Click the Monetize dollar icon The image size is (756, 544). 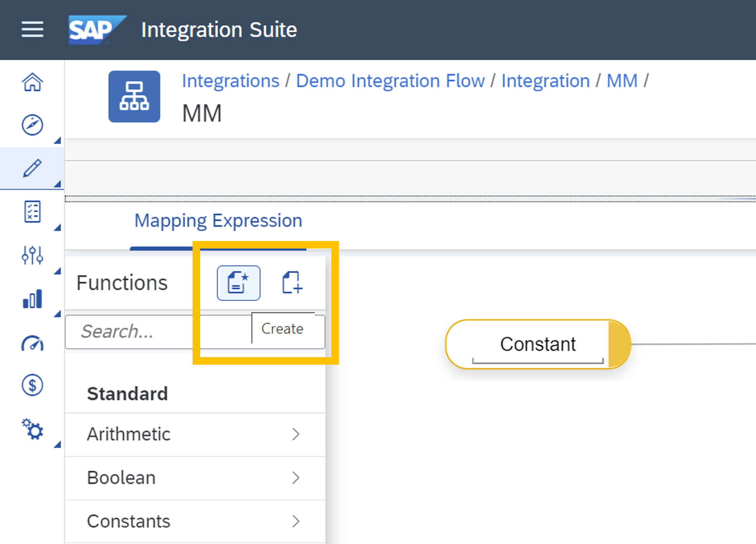coord(32,385)
